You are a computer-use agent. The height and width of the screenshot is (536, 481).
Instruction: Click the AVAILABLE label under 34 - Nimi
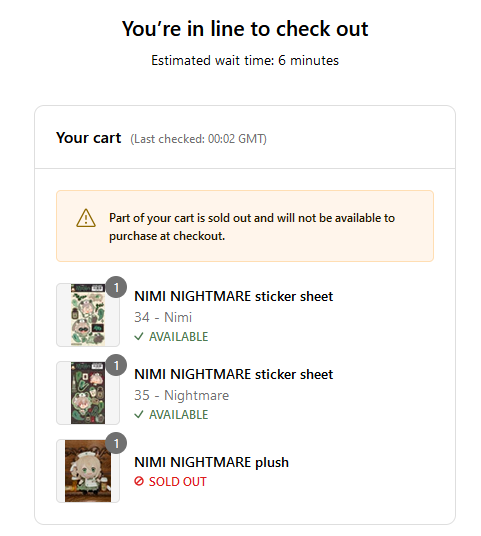178,337
